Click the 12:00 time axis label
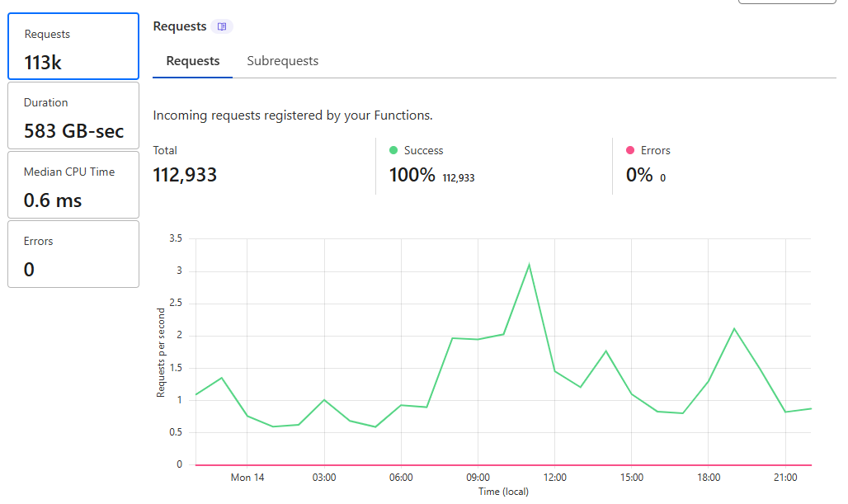Image resolution: width=848 pixels, height=504 pixels. point(554,478)
